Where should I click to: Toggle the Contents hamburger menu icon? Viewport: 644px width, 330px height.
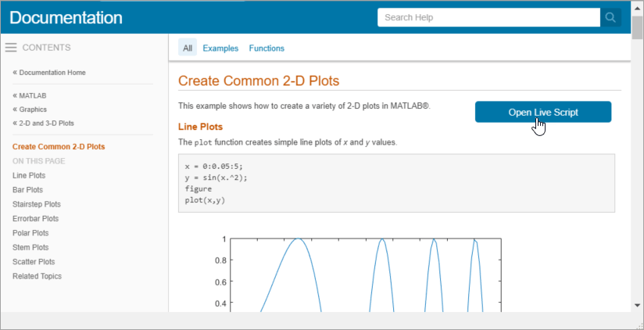click(x=11, y=48)
